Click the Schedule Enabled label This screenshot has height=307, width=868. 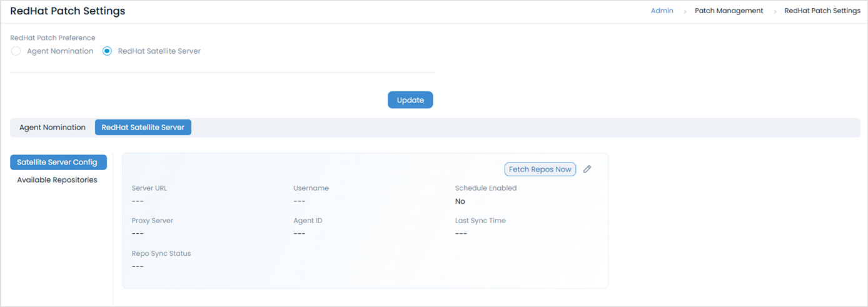pyautogui.click(x=486, y=188)
